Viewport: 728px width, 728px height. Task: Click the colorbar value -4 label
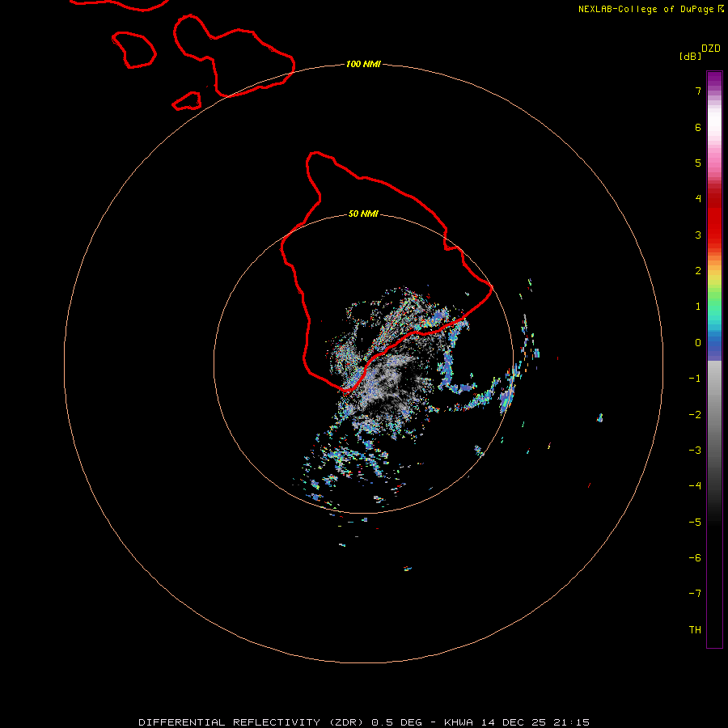[695, 485]
